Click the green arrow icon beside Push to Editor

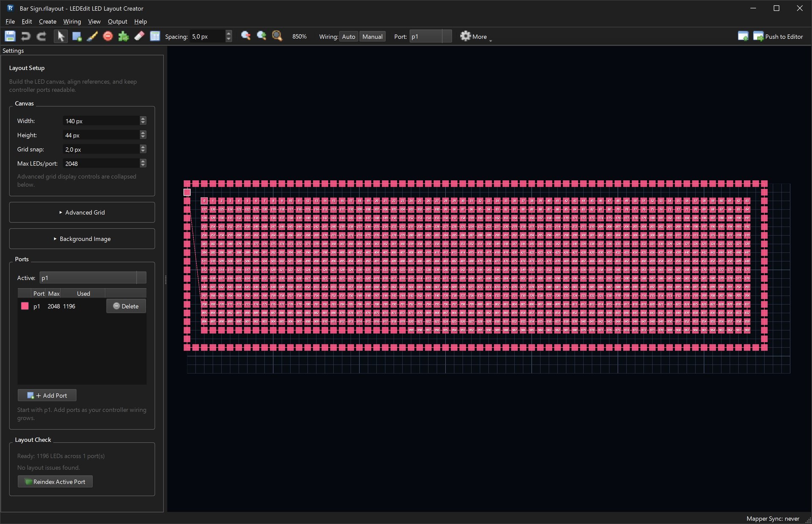tap(758, 36)
